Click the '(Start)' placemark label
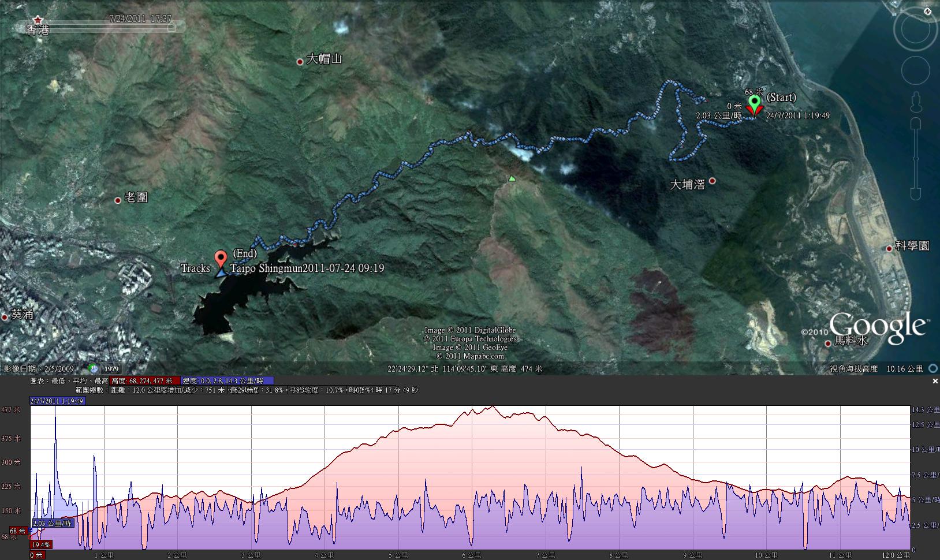Screen dimensions: 940x560 781,98
